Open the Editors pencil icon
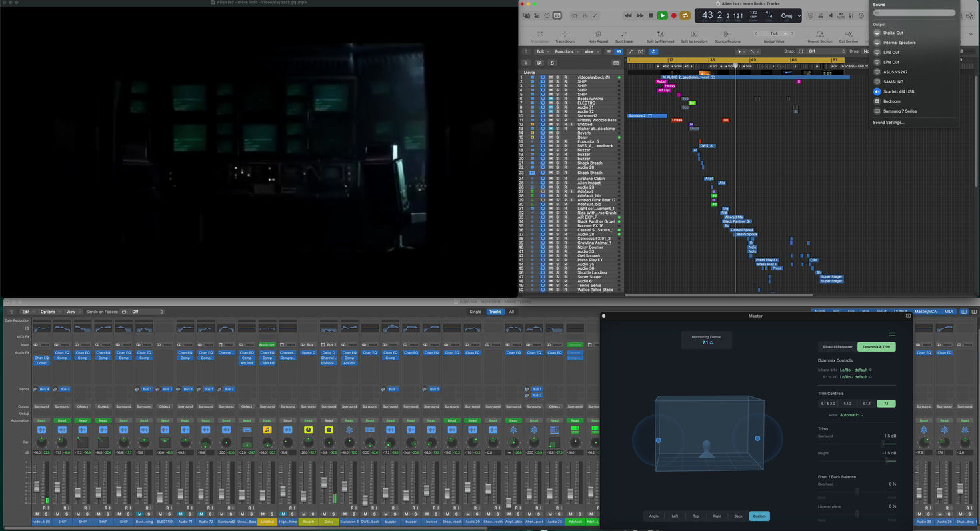The image size is (980, 531). (595, 15)
